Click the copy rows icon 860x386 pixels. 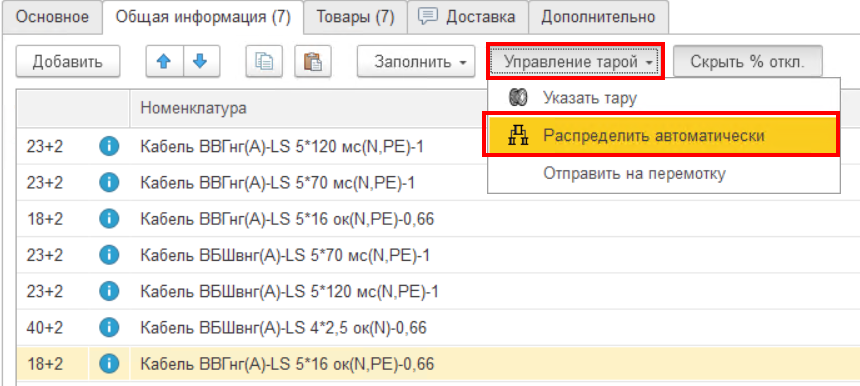pyautogui.click(x=264, y=61)
